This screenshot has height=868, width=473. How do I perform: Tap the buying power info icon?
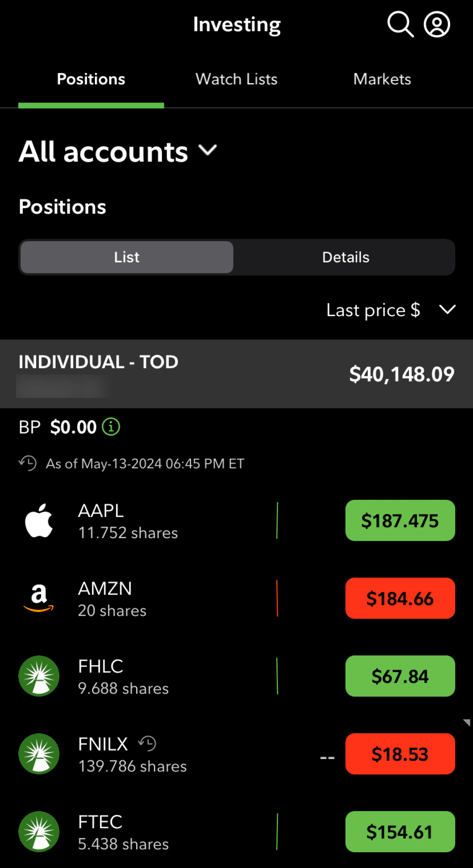[x=111, y=427]
